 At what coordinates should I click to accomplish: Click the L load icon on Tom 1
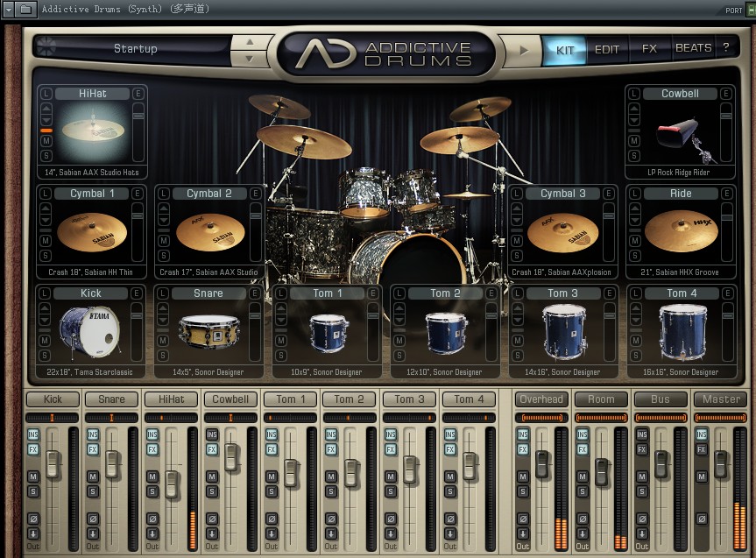pyautogui.click(x=280, y=293)
